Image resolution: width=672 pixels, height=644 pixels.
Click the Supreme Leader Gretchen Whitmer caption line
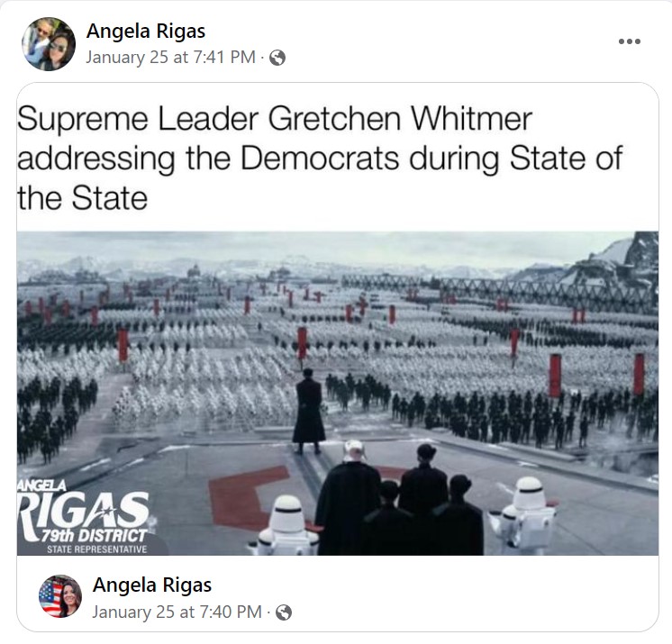tap(274, 118)
